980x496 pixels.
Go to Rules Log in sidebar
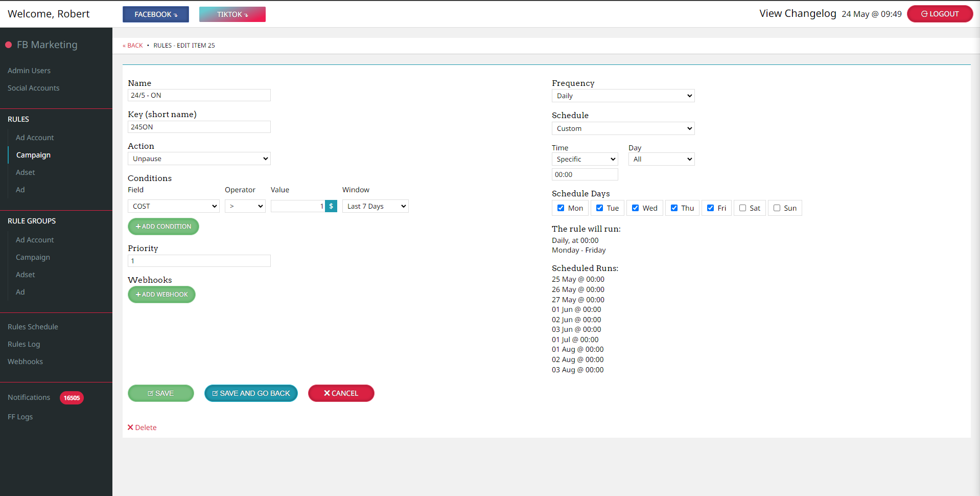[24, 344]
